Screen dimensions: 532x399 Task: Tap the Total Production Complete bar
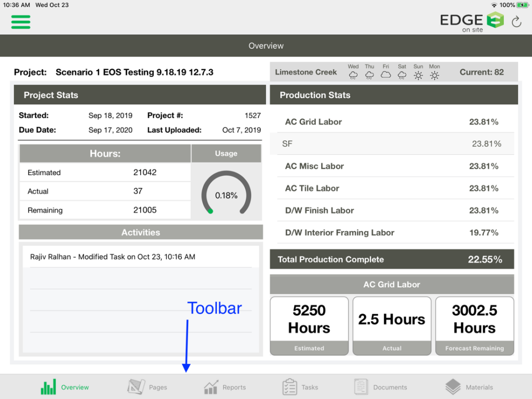392,259
